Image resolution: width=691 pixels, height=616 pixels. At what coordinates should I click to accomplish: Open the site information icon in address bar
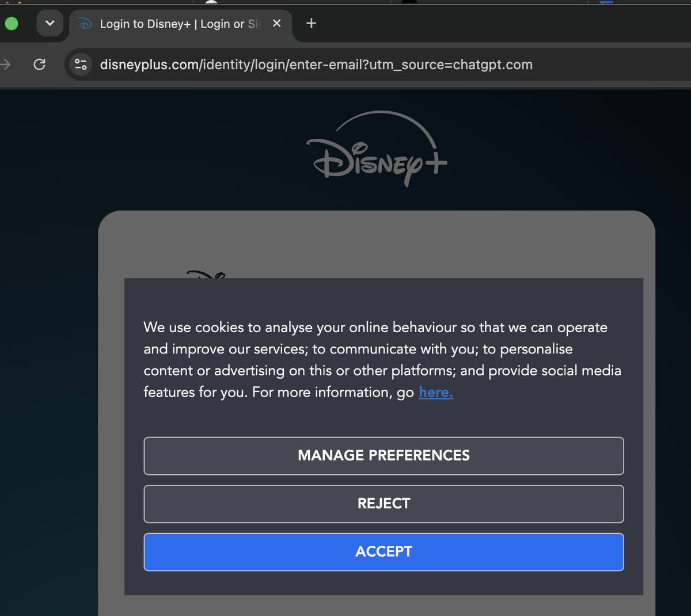click(81, 64)
